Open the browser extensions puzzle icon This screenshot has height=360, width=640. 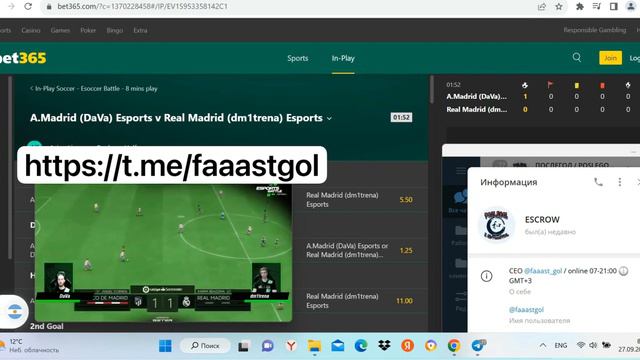[x=580, y=7]
